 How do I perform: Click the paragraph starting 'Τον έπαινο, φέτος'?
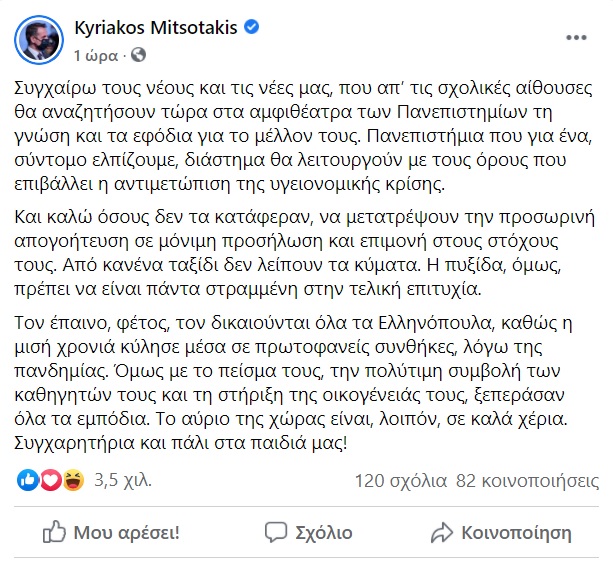coord(293,383)
